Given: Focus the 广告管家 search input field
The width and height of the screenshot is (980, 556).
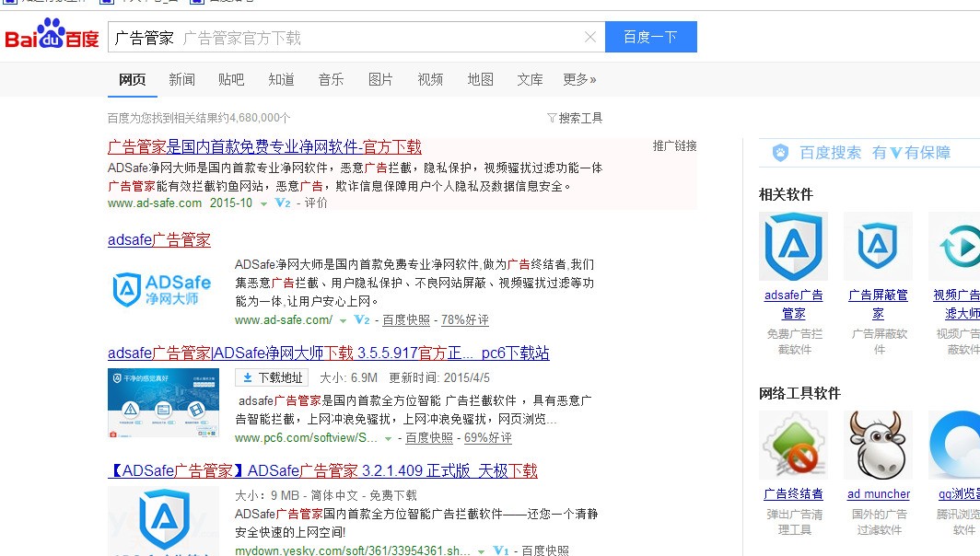Looking at the screenshot, I should (x=347, y=37).
